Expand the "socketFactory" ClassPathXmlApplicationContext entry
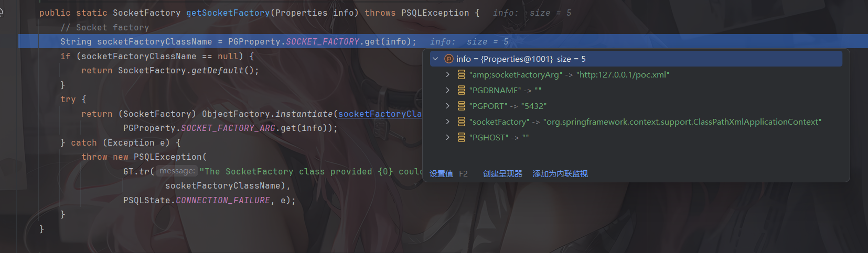868x253 pixels. [447, 122]
